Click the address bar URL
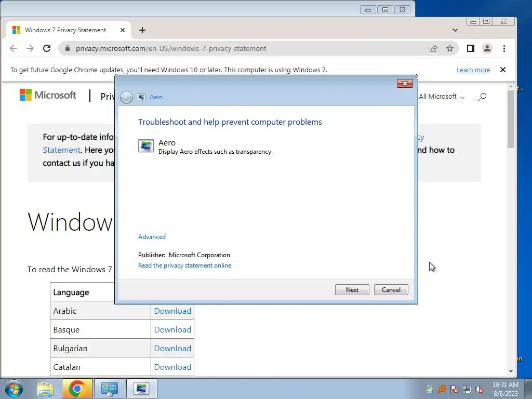Image resolution: width=532 pixels, height=399 pixels. point(171,48)
